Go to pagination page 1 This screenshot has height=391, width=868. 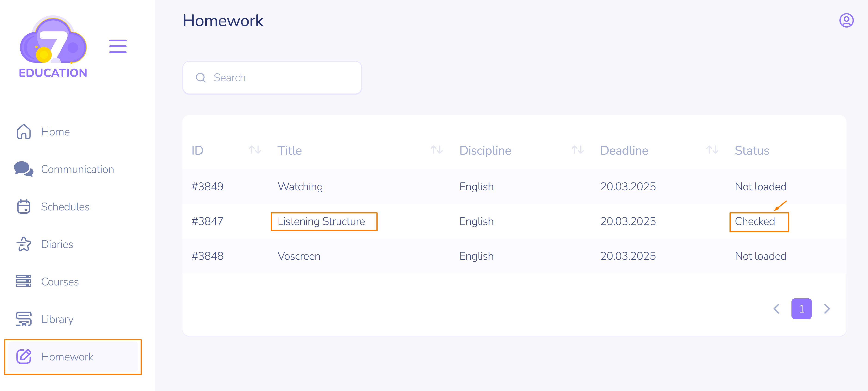[801, 309]
